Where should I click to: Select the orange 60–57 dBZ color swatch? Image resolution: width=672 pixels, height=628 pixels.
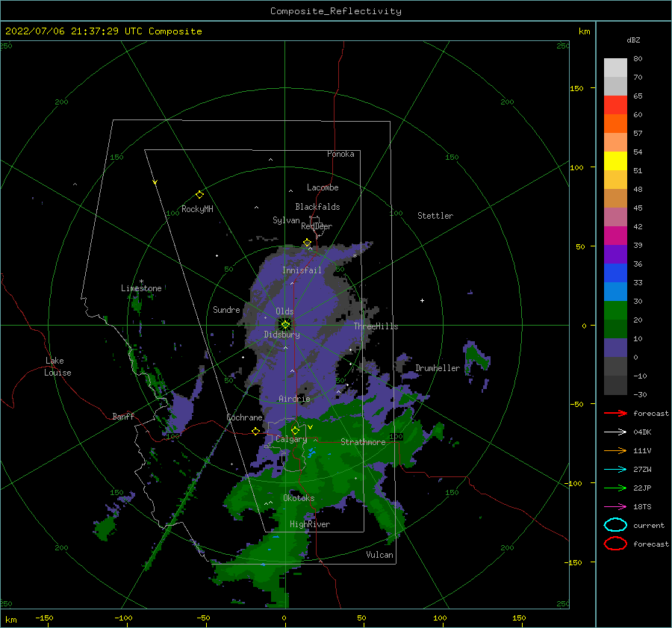(x=615, y=123)
